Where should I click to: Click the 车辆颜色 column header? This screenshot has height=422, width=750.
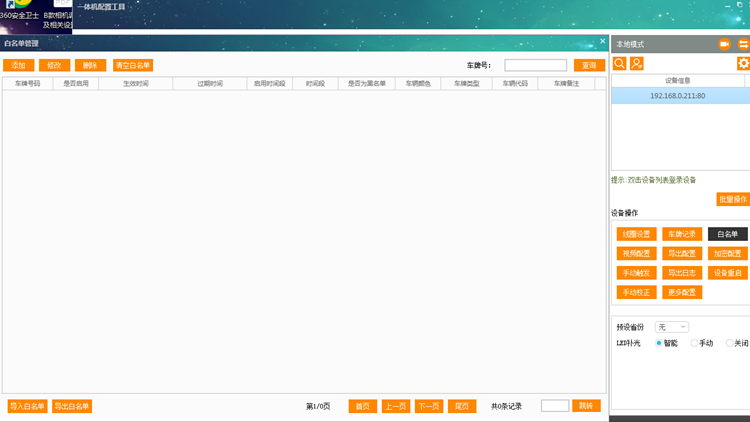[418, 83]
